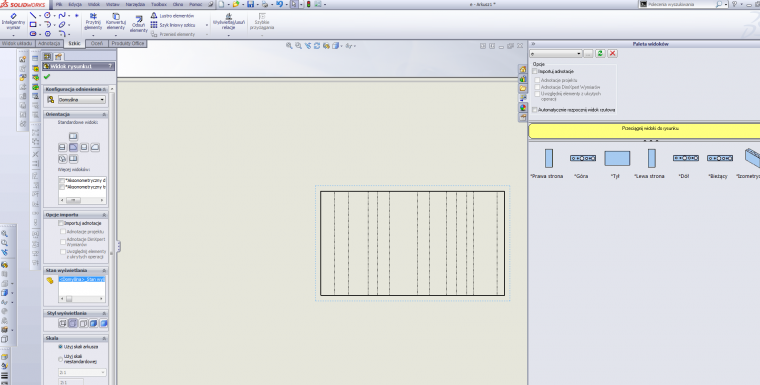Click Zoom to Fit in view toolbar

point(289,46)
